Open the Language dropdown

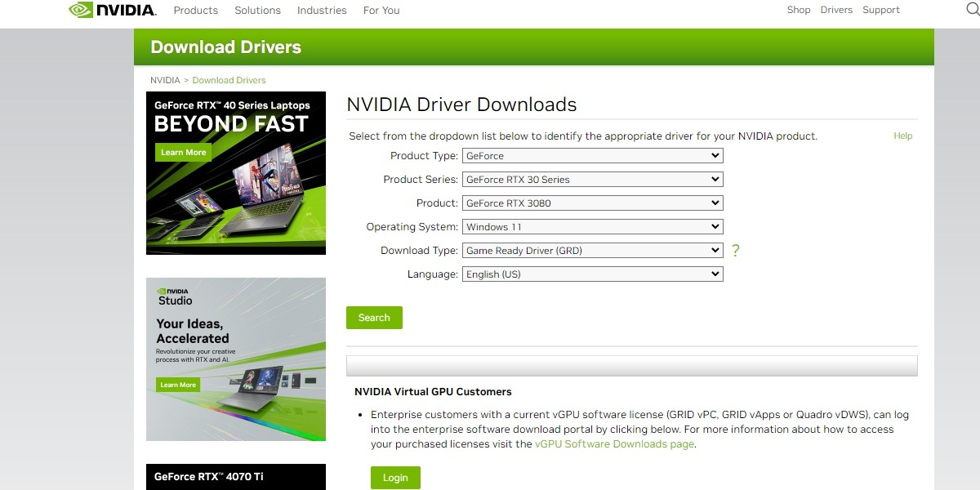point(592,274)
